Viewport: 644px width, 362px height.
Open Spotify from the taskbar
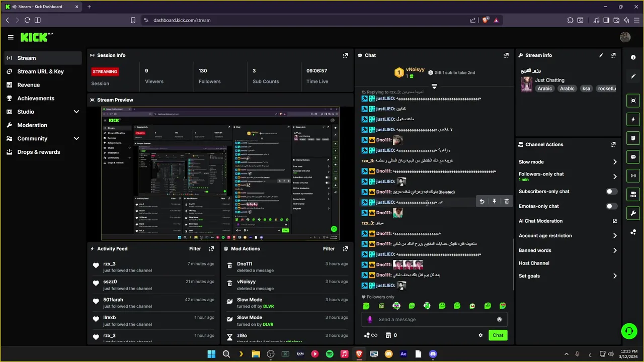pyautogui.click(x=330, y=354)
